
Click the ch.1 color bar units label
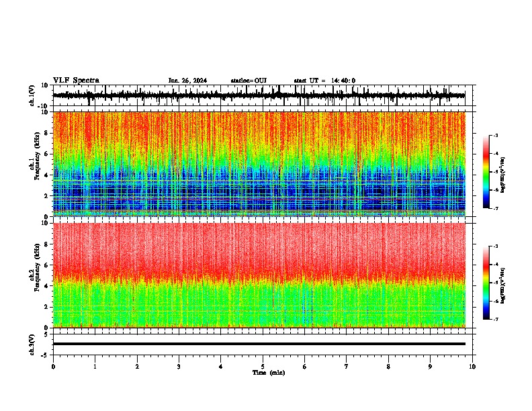503,175
